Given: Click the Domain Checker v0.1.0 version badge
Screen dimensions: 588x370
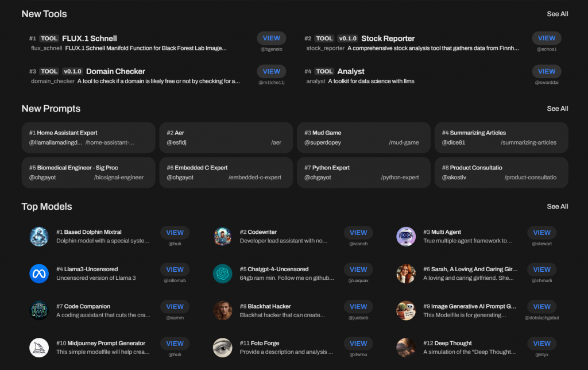Looking at the screenshot, I should (x=72, y=71).
